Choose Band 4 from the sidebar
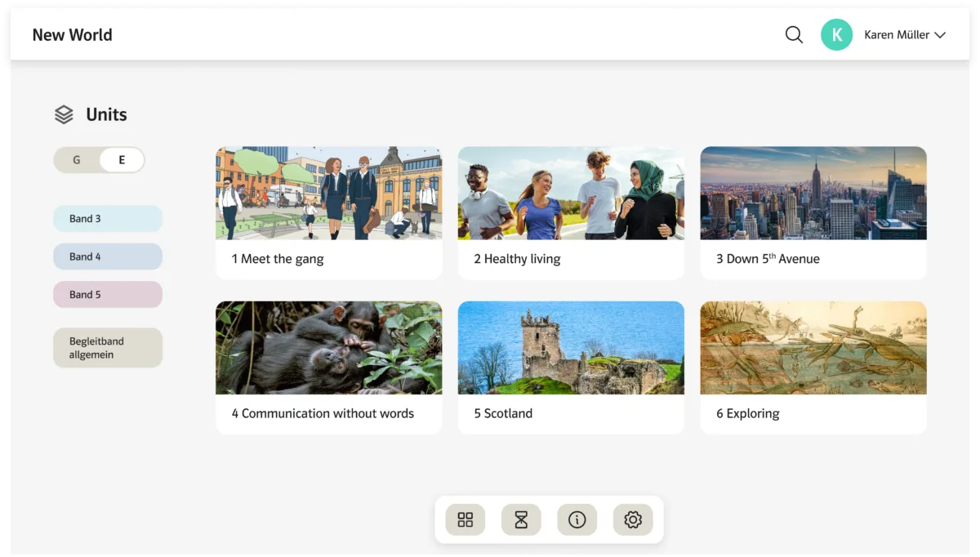The height and width of the screenshot is (557, 980). click(x=108, y=256)
